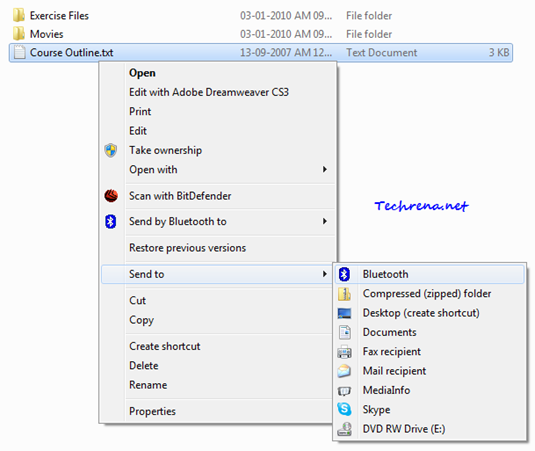This screenshot has width=535, height=451.
Task: Click the 3 KB file size cell
Action: pos(499,53)
